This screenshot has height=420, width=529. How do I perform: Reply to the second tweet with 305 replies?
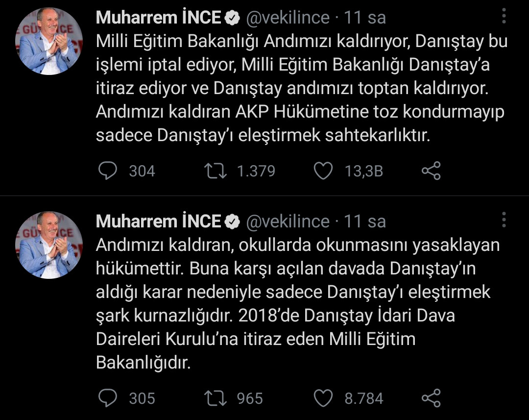pyautogui.click(x=108, y=398)
